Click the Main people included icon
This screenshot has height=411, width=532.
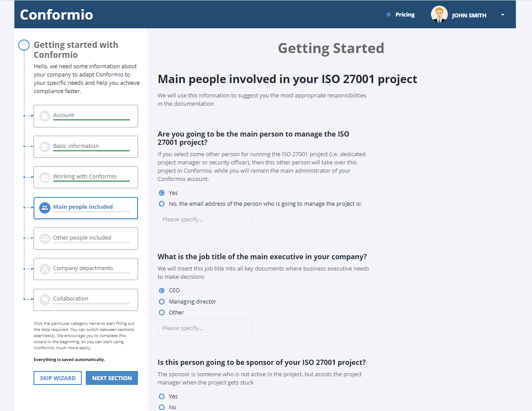click(44, 208)
